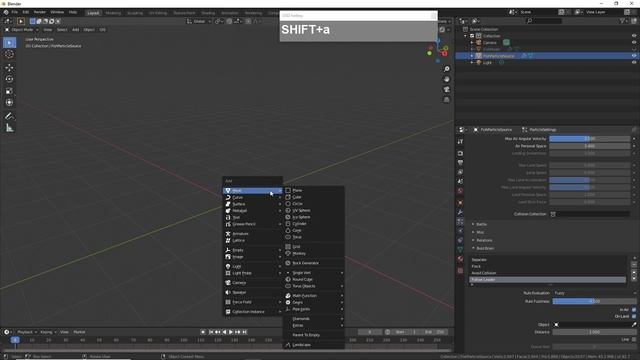The height and width of the screenshot is (360, 640).
Task: Open the timeline Keying dropdown
Action: [x=48, y=332]
